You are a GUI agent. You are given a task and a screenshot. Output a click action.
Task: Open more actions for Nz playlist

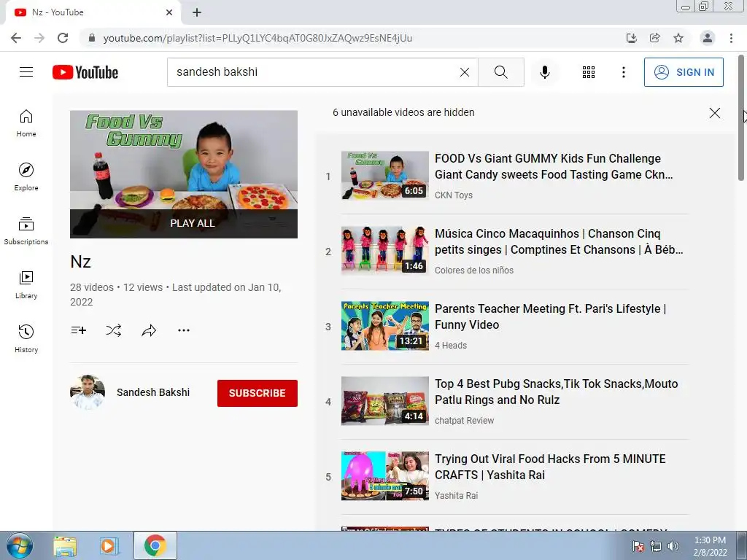click(x=184, y=330)
